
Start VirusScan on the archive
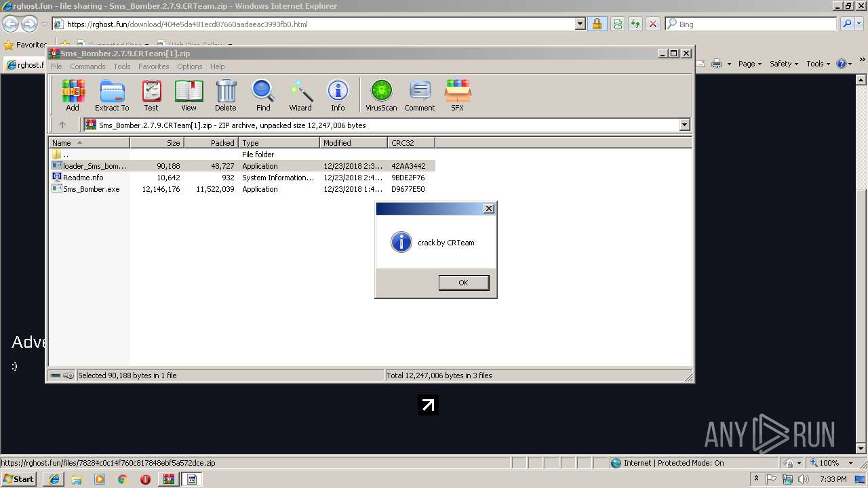pos(381,95)
